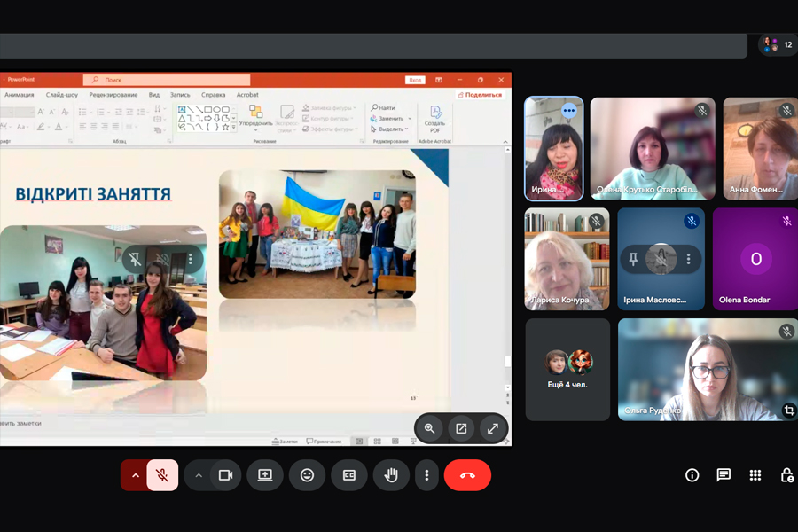Image resolution: width=798 pixels, height=532 pixels.
Task: Expand audio settings arrow beside microphone
Action: (135, 475)
